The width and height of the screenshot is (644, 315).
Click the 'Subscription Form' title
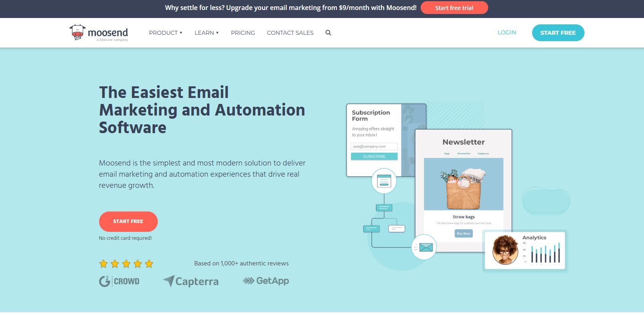(371, 116)
